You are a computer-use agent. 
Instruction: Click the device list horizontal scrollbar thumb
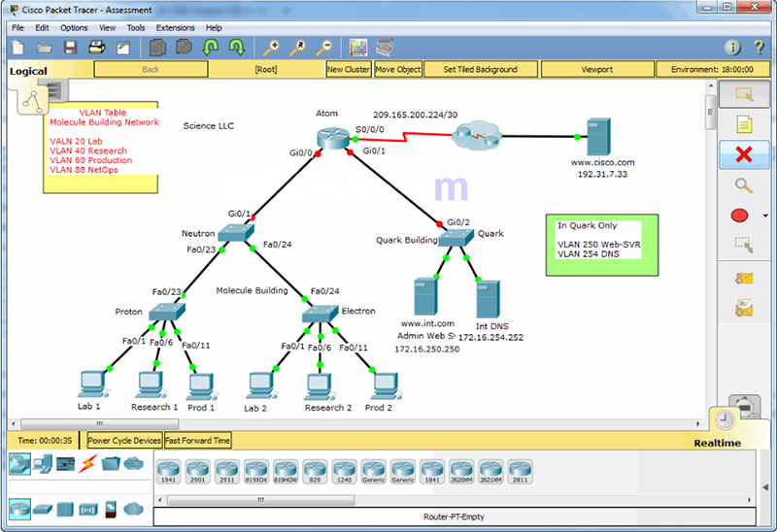click(261, 500)
